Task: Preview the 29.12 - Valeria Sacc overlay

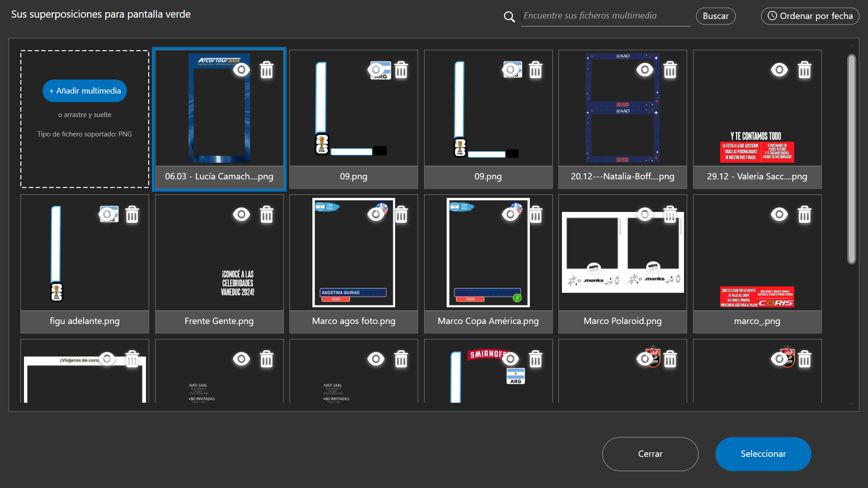Action: (x=779, y=70)
